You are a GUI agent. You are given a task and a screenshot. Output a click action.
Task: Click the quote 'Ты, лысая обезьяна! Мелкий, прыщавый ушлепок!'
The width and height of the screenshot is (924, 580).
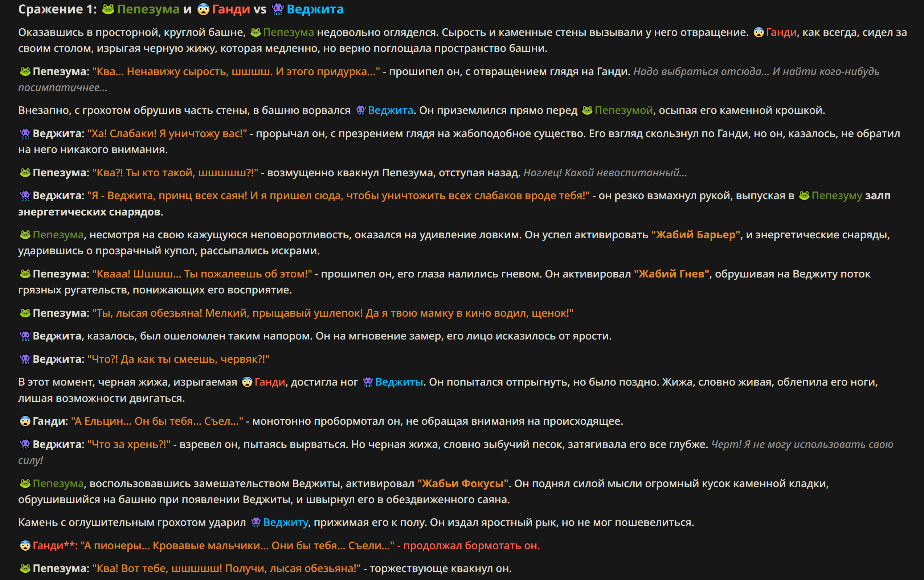click(227, 313)
